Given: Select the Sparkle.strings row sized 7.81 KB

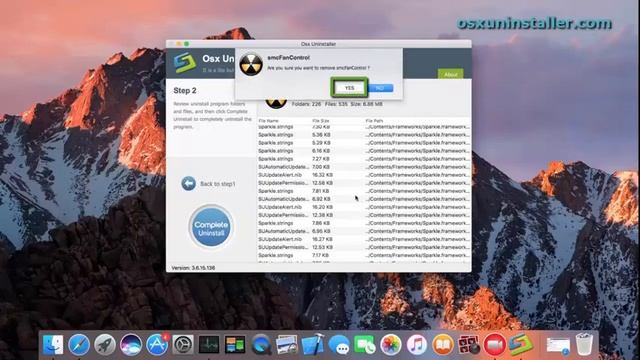Looking at the screenshot, I should [x=364, y=191].
